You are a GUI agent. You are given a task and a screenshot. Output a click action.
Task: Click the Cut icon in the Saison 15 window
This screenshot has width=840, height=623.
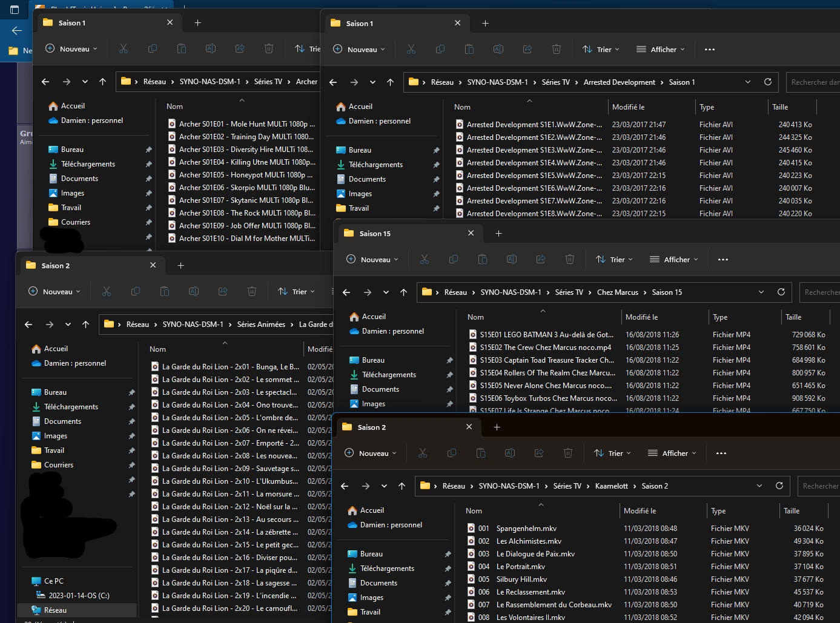click(x=425, y=260)
